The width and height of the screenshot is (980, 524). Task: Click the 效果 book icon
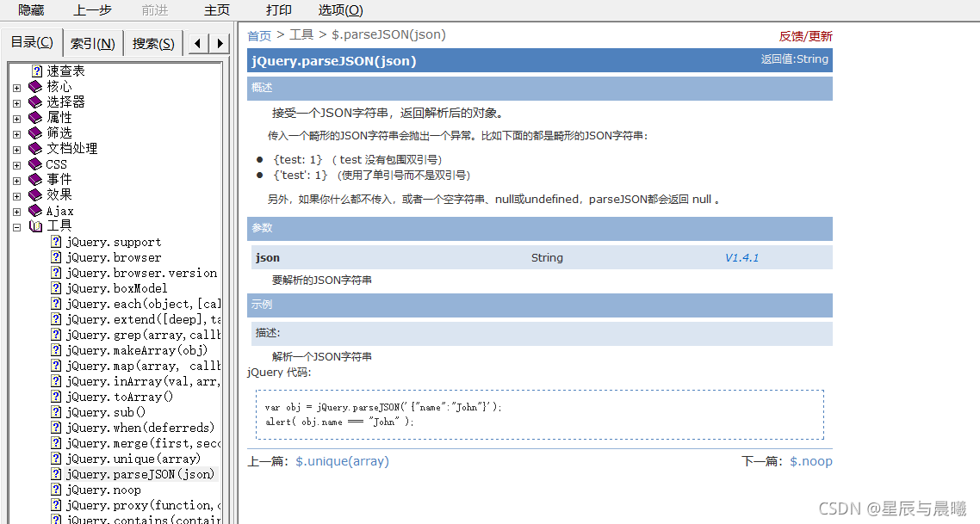[35, 194]
